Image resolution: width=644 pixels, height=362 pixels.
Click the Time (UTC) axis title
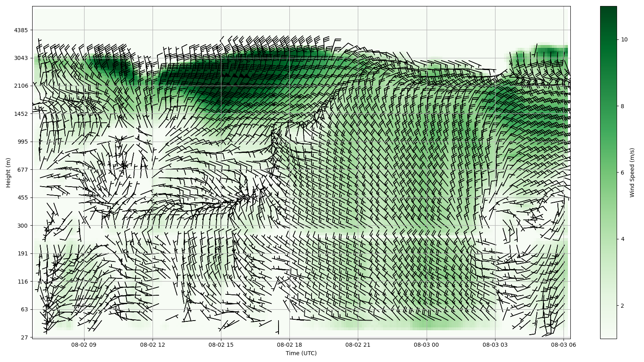(x=301, y=354)
